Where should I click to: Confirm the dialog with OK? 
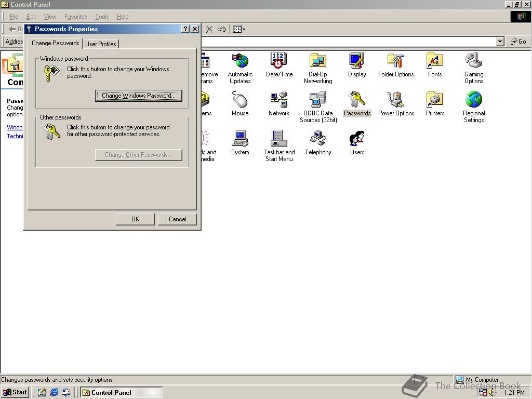click(x=135, y=219)
